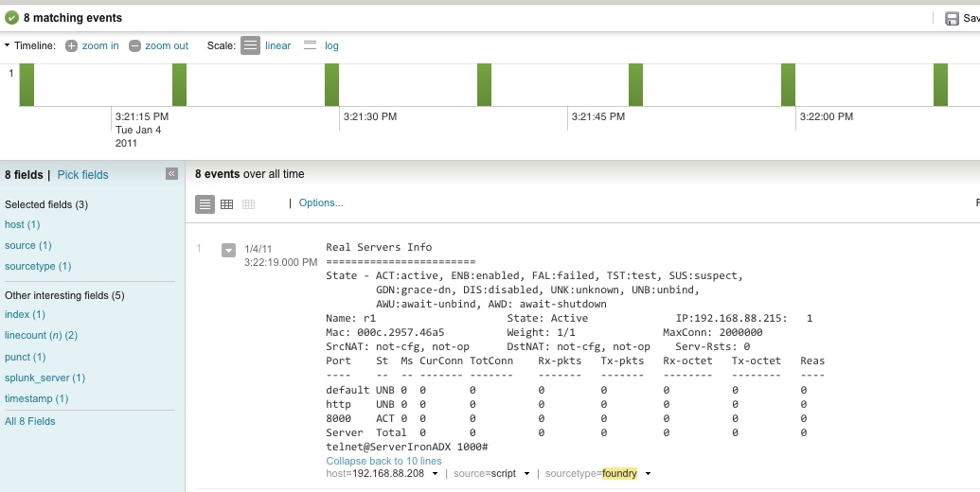
Task: Click the Mac: 000c.2957.46a5 text
Action: coord(385,332)
